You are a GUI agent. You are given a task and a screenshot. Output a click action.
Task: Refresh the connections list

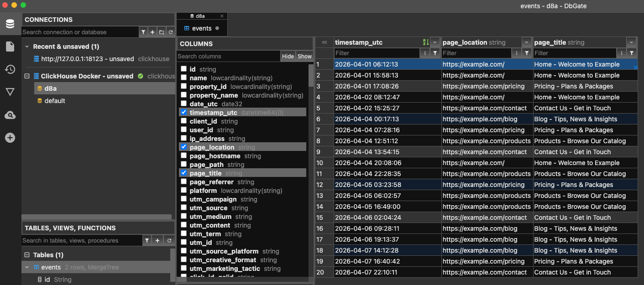click(x=171, y=32)
